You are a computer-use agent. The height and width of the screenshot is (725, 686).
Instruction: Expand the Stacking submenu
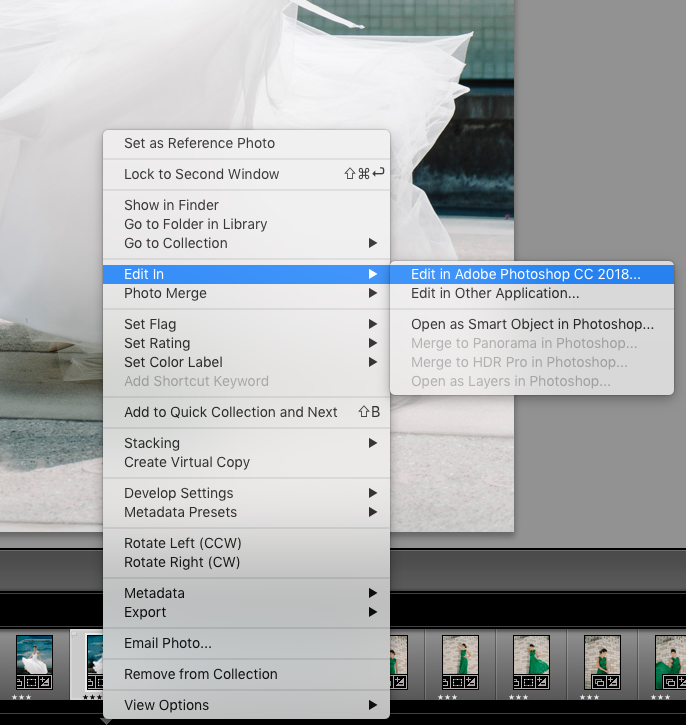coord(246,443)
